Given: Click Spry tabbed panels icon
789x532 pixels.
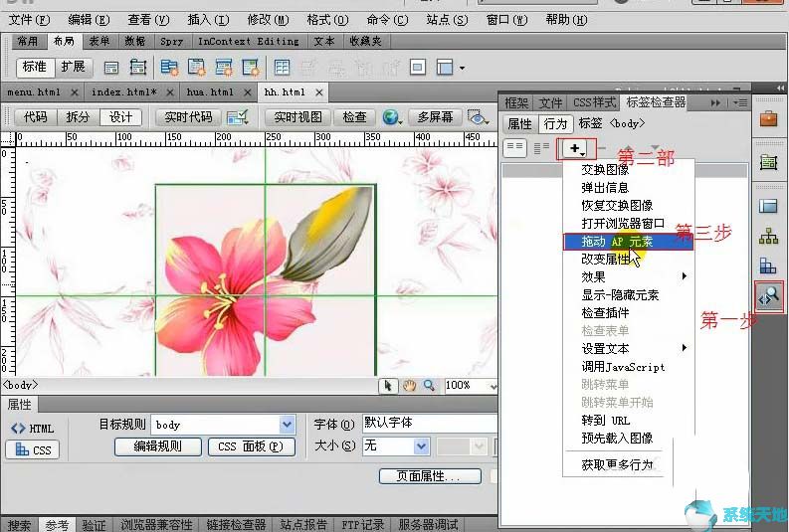Looking at the screenshot, I should pos(196,67).
